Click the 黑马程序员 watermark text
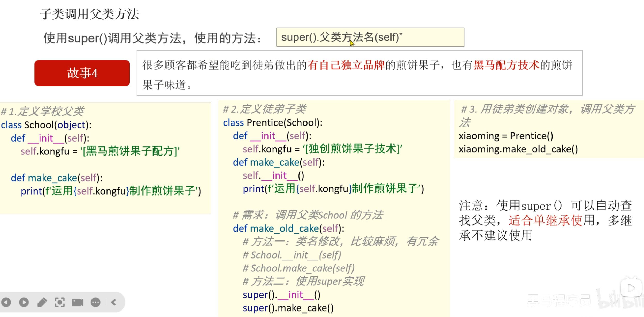 pos(559,300)
